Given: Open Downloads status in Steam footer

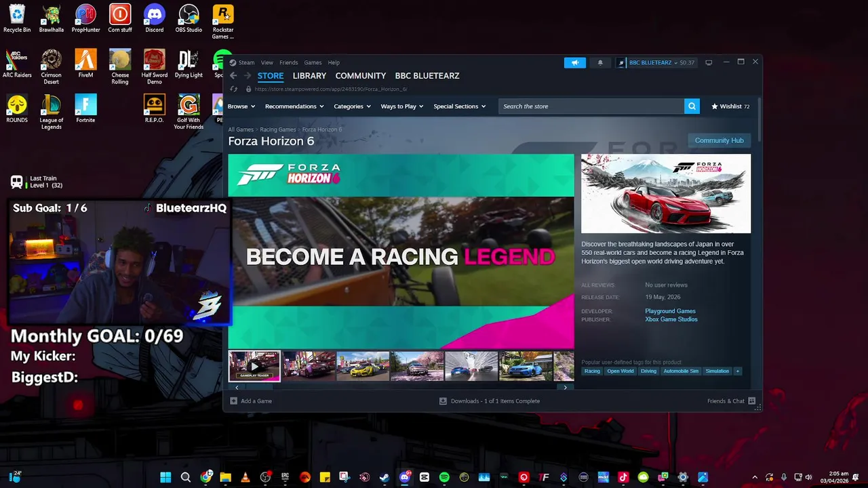Looking at the screenshot, I should pyautogui.click(x=490, y=401).
